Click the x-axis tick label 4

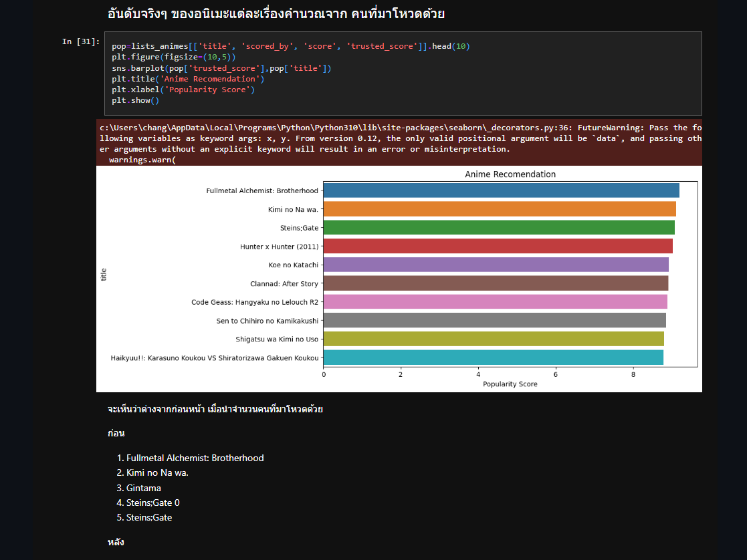pos(478,374)
